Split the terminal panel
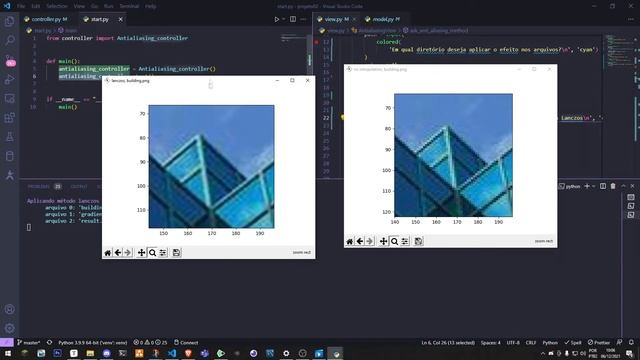 [x=603, y=186]
